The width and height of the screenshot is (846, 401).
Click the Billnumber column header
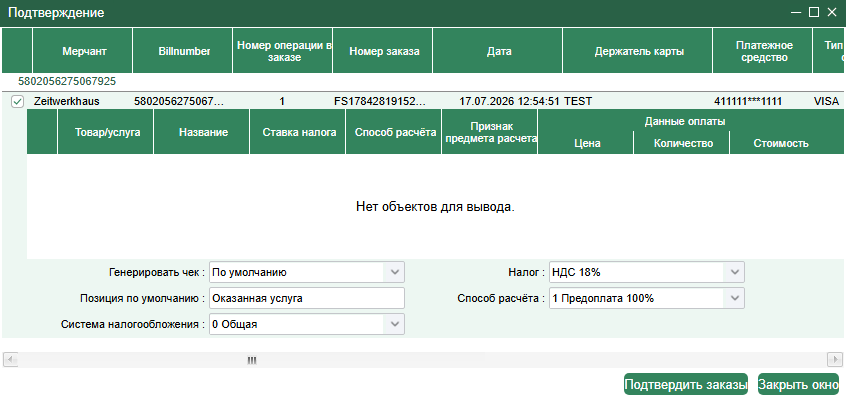[182, 51]
